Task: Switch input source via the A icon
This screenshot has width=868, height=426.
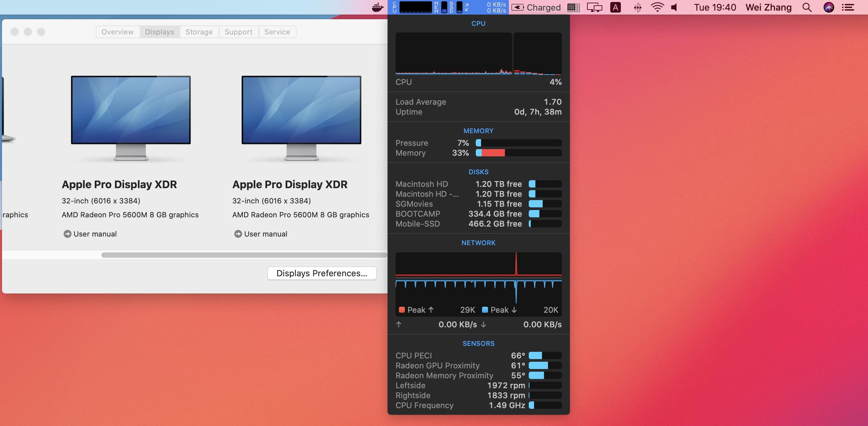Action: (x=615, y=7)
